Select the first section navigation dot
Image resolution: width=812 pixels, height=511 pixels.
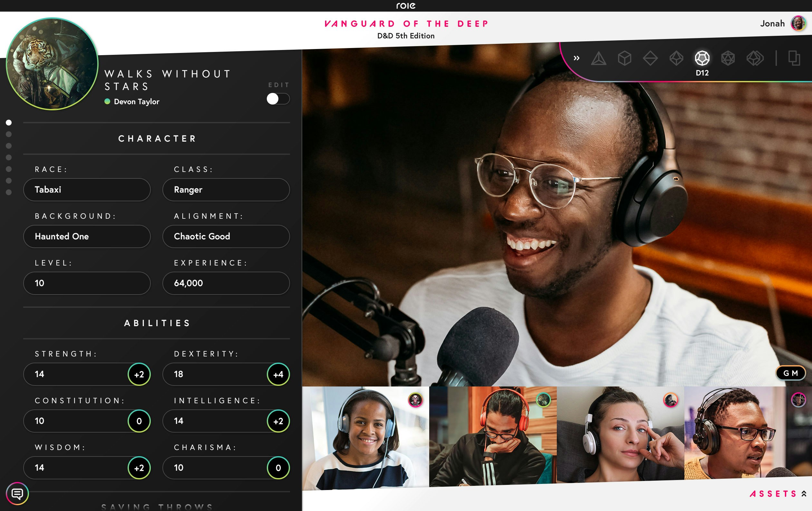pyautogui.click(x=9, y=123)
